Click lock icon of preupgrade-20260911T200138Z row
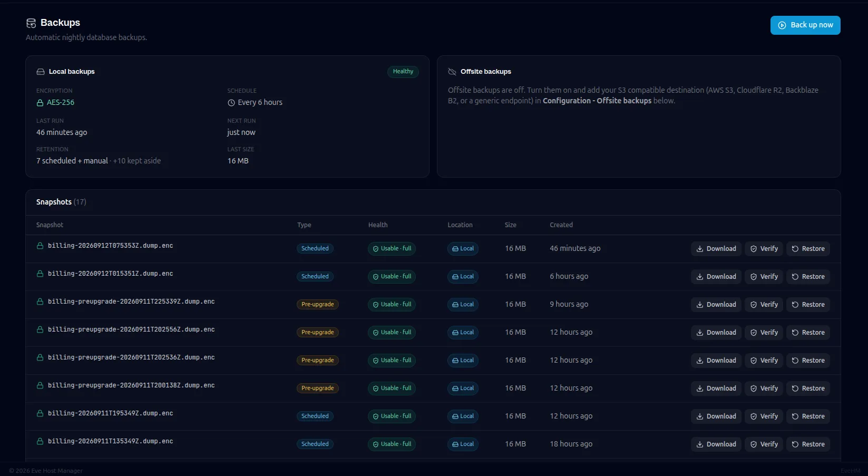868x476 pixels. (x=40, y=385)
